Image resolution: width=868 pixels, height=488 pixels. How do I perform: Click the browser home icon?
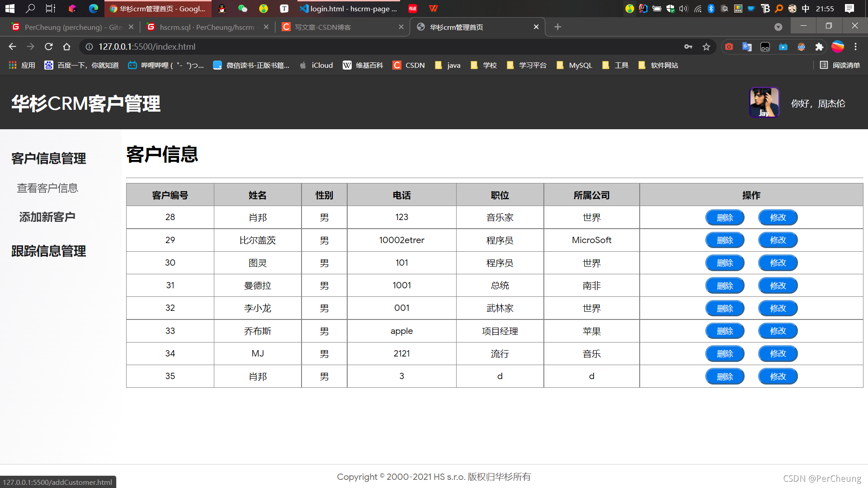(67, 47)
